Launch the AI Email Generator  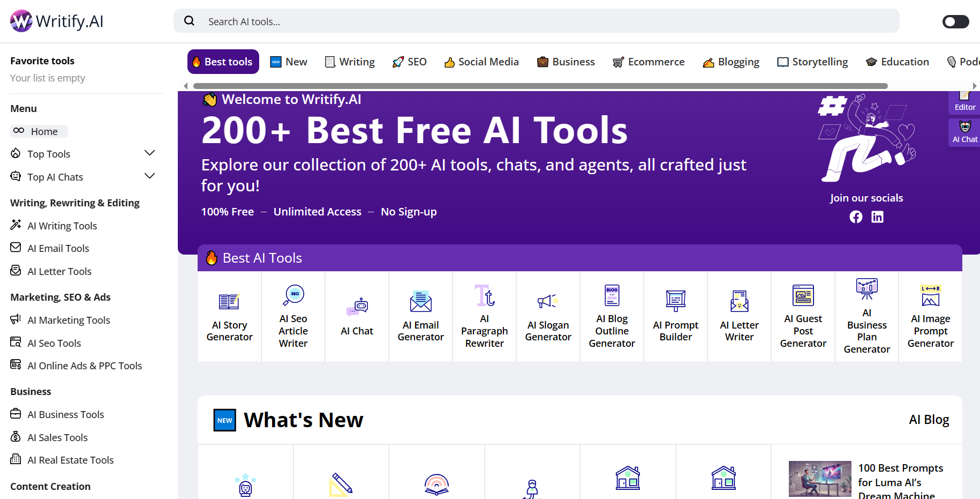click(x=420, y=316)
